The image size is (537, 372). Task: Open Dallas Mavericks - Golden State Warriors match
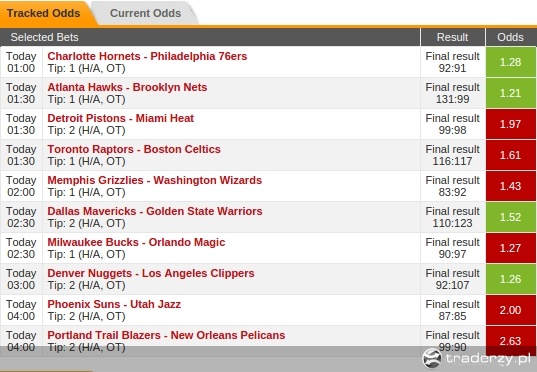pyautogui.click(x=155, y=211)
